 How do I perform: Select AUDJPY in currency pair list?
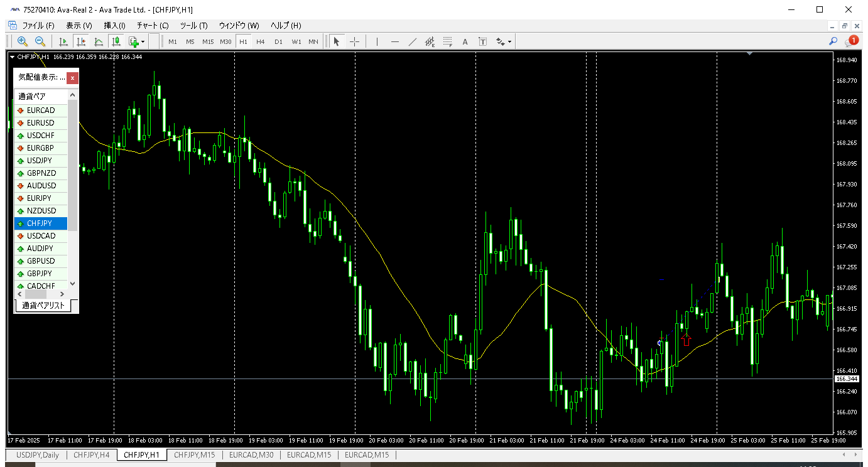[41, 249]
